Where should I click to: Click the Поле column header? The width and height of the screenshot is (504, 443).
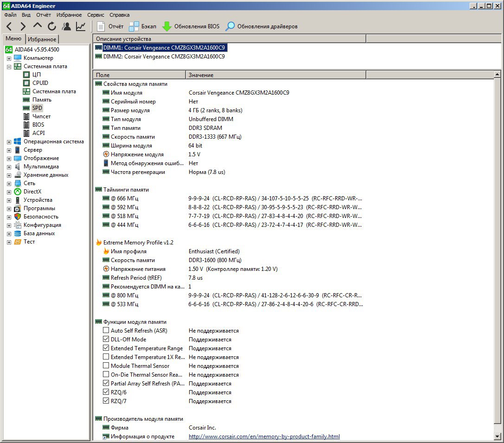click(x=139, y=75)
